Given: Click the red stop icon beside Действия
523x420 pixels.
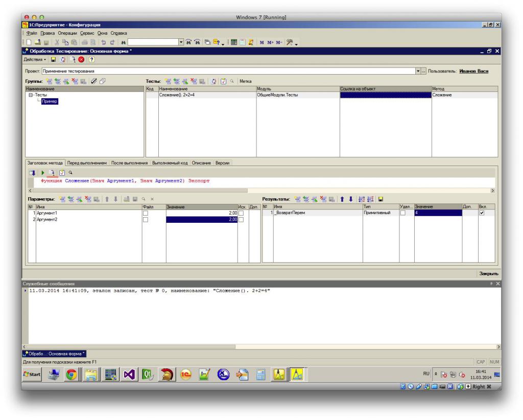Looking at the screenshot, I should pyautogui.click(x=81, y=59).
